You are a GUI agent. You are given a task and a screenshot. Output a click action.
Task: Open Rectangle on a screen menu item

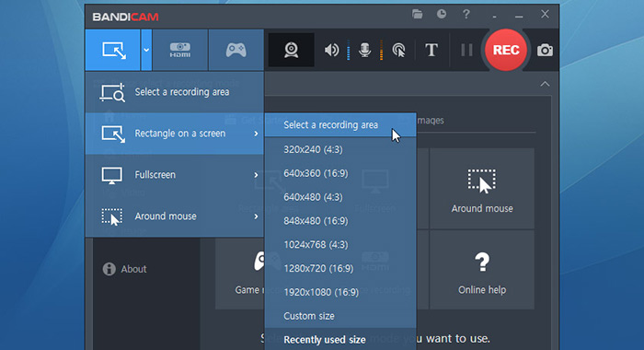(x=175, y=134)
